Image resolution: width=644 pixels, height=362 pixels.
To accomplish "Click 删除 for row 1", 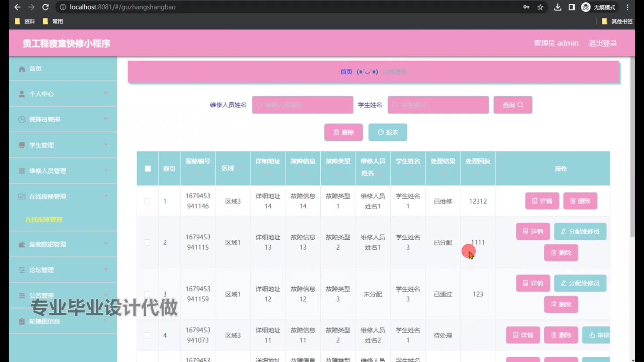I will click(580, 201).
